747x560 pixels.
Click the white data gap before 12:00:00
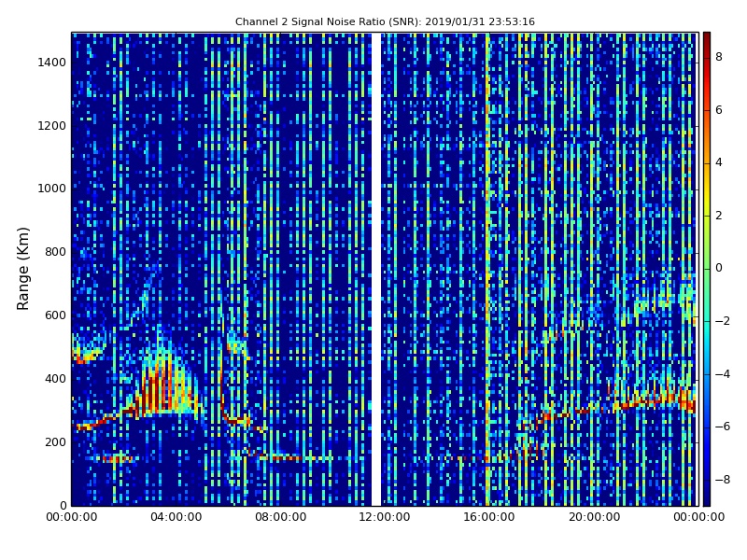point(376,269)
